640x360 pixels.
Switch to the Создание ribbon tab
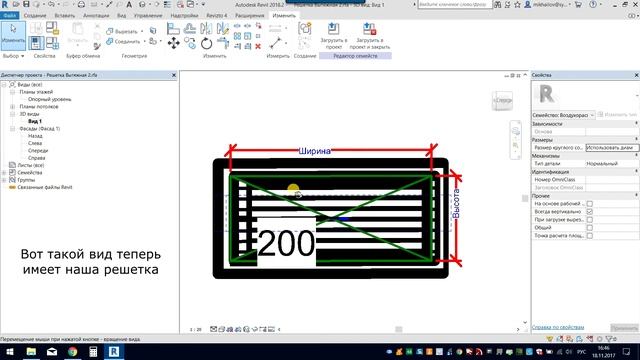pyautogui.click(x=35, y=16)
